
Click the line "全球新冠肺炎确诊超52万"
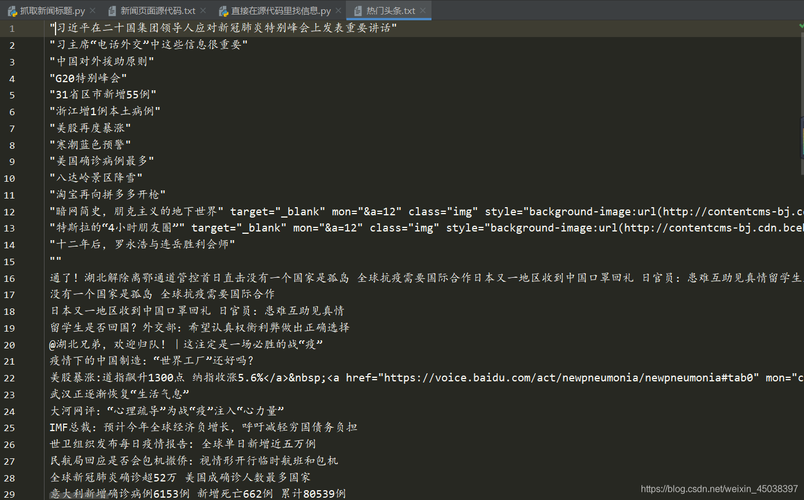tap(180, 477)
